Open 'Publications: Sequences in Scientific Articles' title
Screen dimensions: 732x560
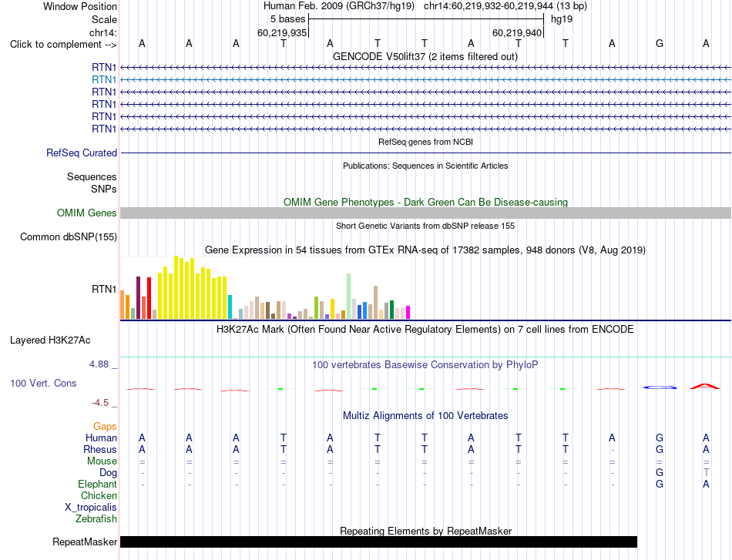[x=425, y=166]
